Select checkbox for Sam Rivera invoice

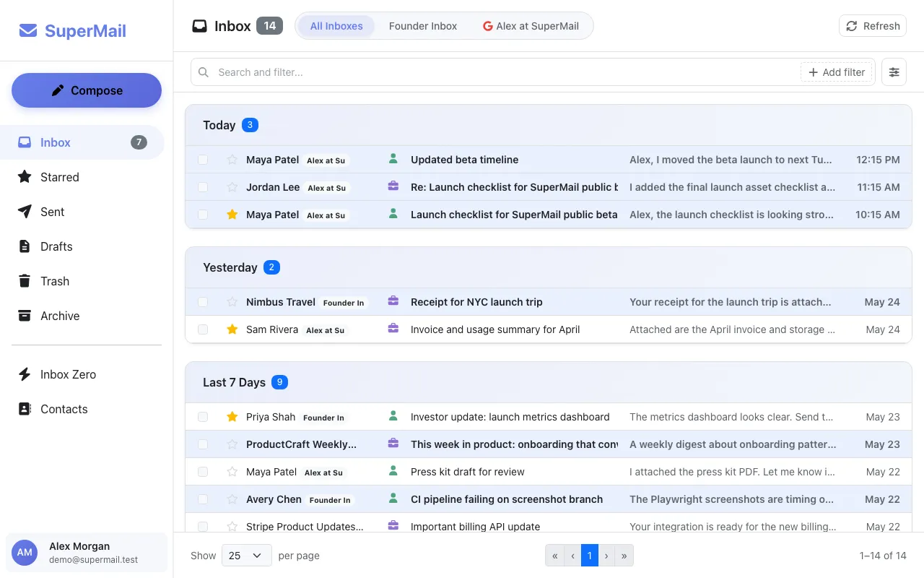[x=203, y=329]
